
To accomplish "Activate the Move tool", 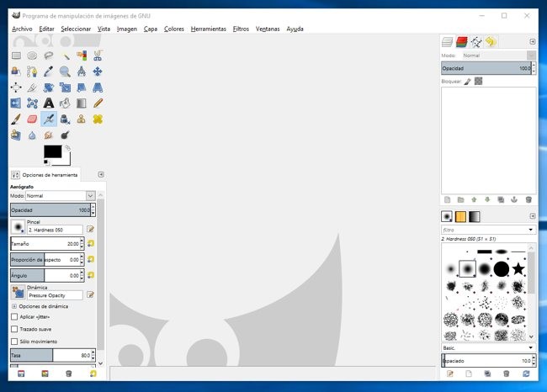I will 98,72.
